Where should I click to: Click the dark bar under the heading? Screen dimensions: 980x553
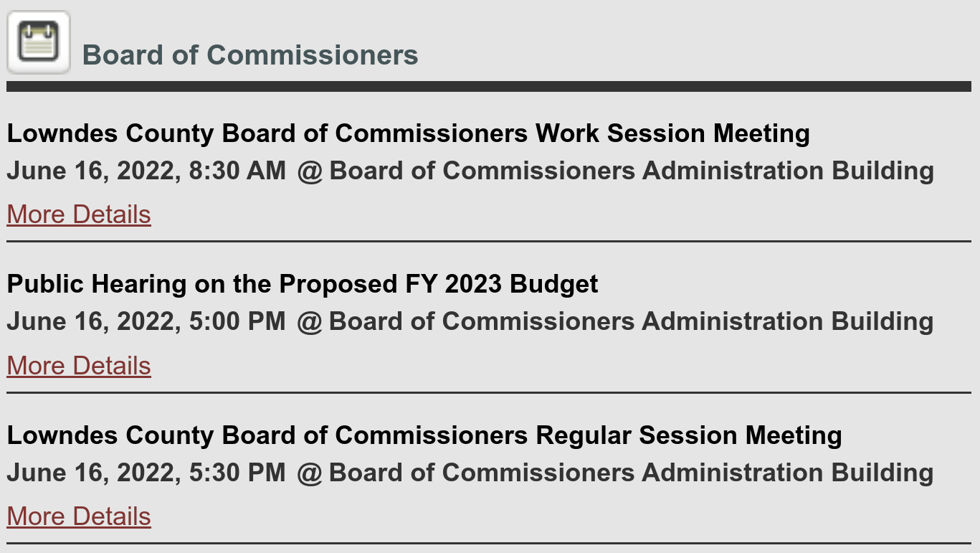pyautogui.click(x=490, y=86)
